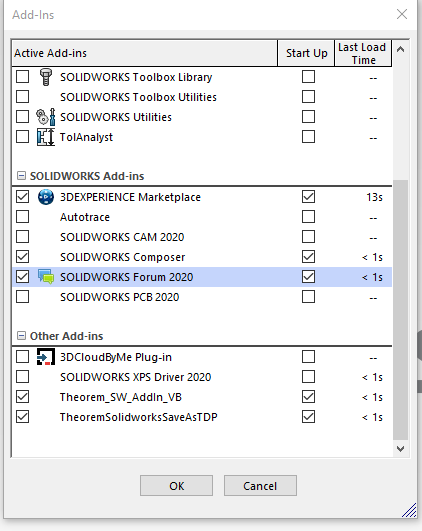Enable SOLIDWORKS Toolbox Library add-in checkbox
Viewport: 422px width, 531px height.
point(23,77)
